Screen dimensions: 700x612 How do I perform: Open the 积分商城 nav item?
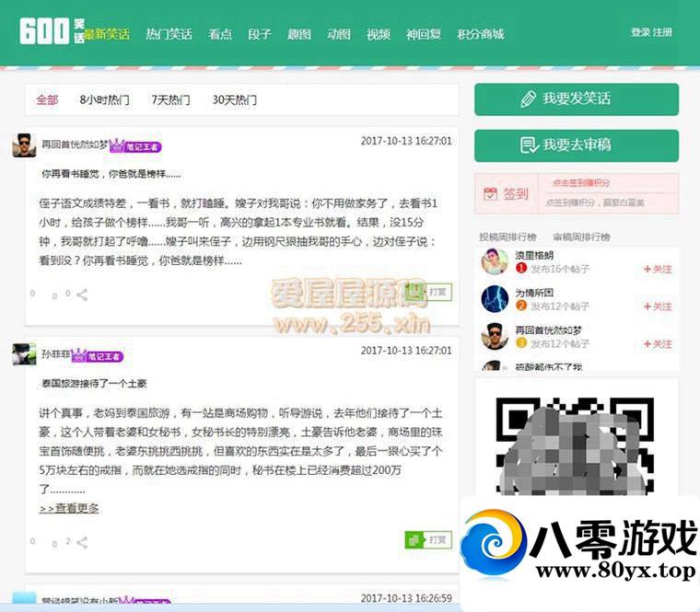point(481,34)
